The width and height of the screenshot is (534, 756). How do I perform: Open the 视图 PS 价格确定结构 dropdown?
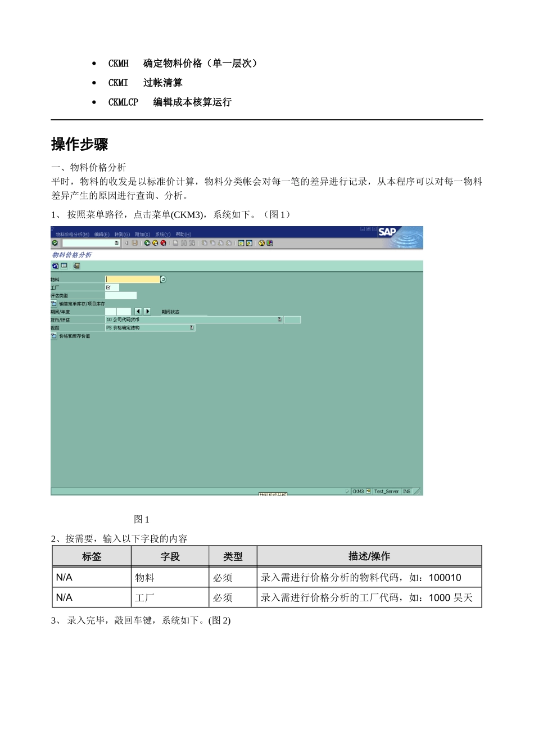coord(192,327)
